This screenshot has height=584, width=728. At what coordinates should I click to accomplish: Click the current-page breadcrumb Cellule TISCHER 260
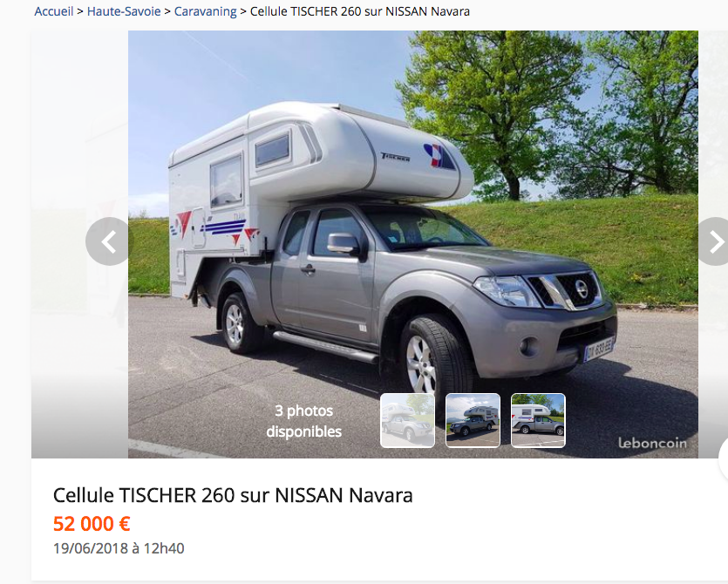pos(360,11)
